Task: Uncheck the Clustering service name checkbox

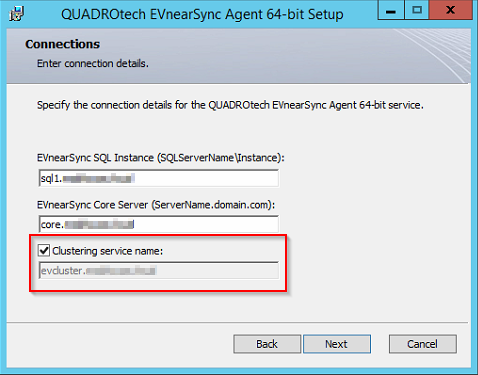Action: click(44, 250)
